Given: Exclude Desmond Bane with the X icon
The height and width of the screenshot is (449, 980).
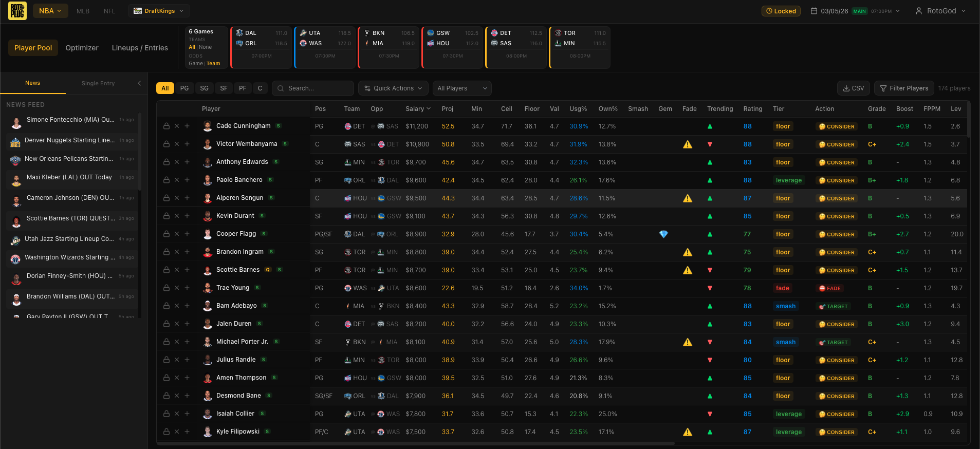Looking at the screenshot, I should [177, 396].
